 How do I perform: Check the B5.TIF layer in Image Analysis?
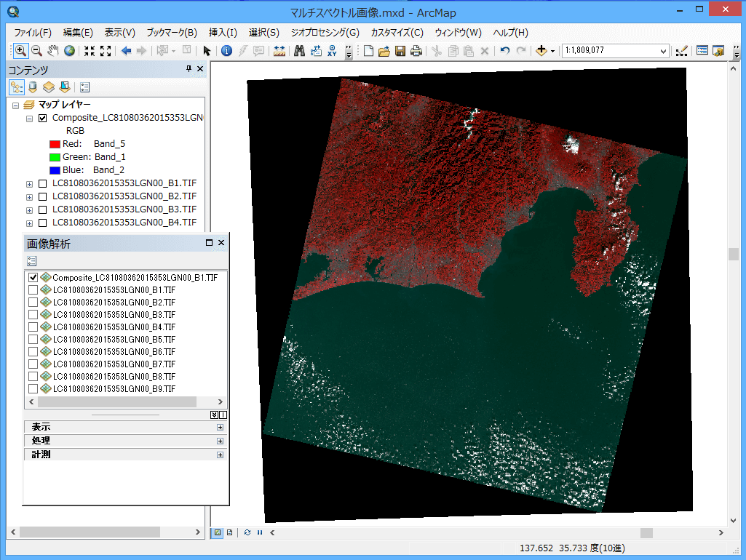point(33,340)
